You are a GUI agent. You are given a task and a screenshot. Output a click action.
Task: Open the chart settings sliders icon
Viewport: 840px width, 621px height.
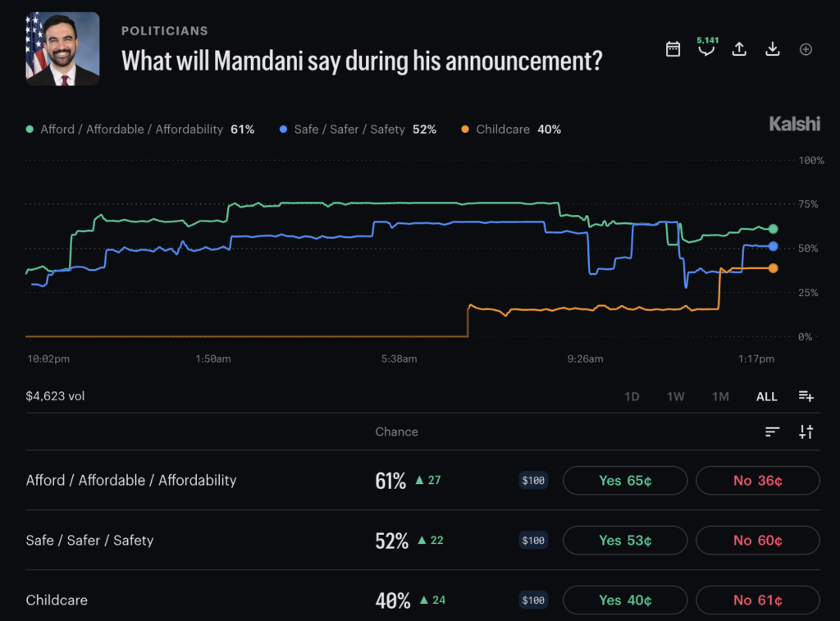click(x=806, y=432)
